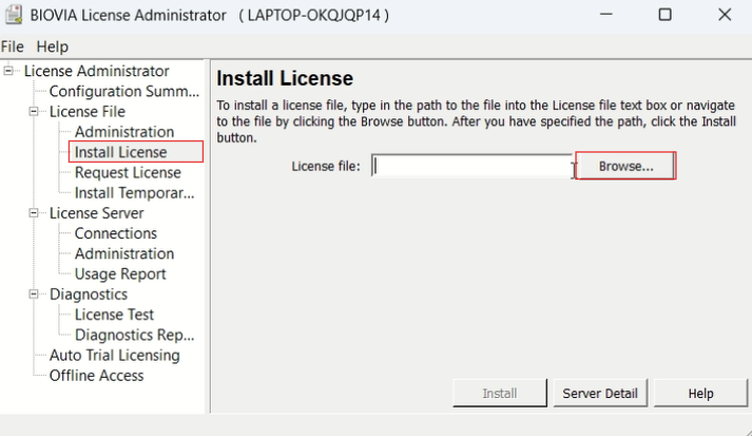This screenshot has width=752, height=437.
Task: Click the Browse button
Action: (626, 166)
